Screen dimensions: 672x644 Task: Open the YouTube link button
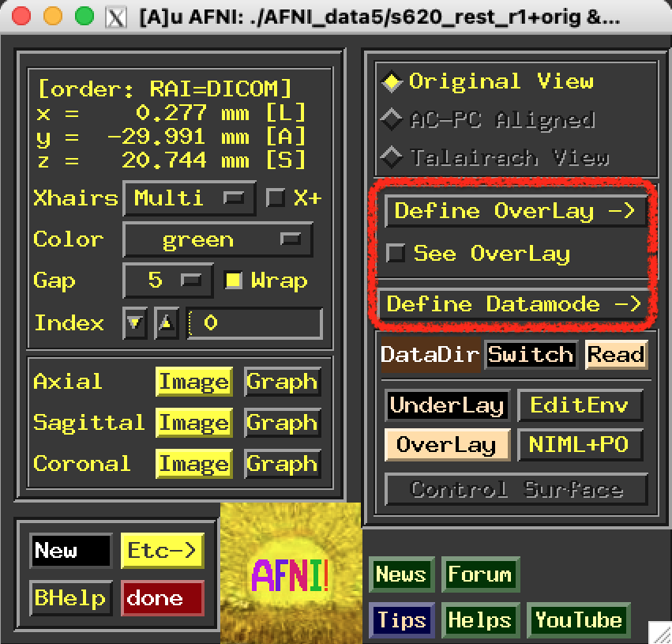tap(579, 620)
